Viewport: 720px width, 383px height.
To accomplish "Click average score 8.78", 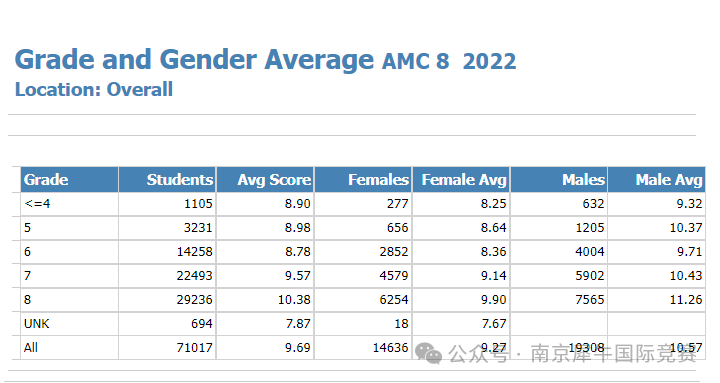I will (298, 252).
